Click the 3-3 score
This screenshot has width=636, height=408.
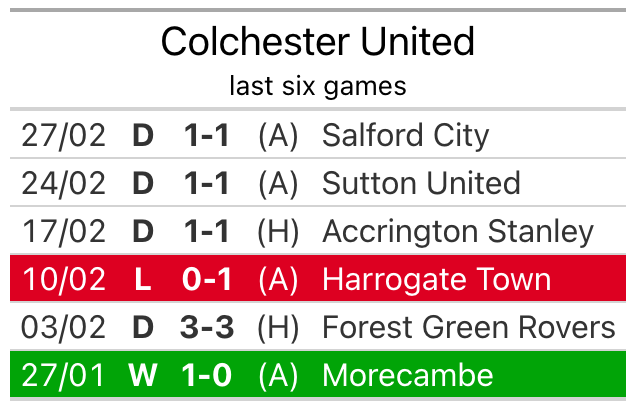pyautogui.click(x=207, y=327)
